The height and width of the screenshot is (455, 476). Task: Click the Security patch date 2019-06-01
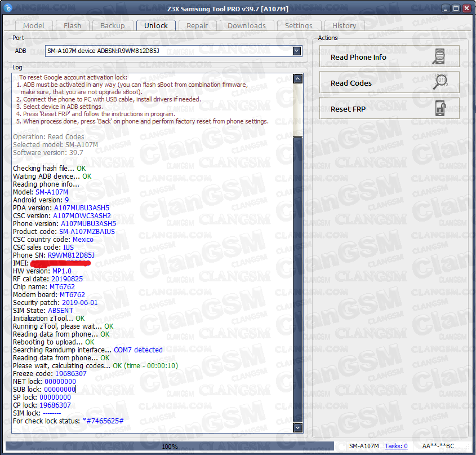click(x=79, y=302)
